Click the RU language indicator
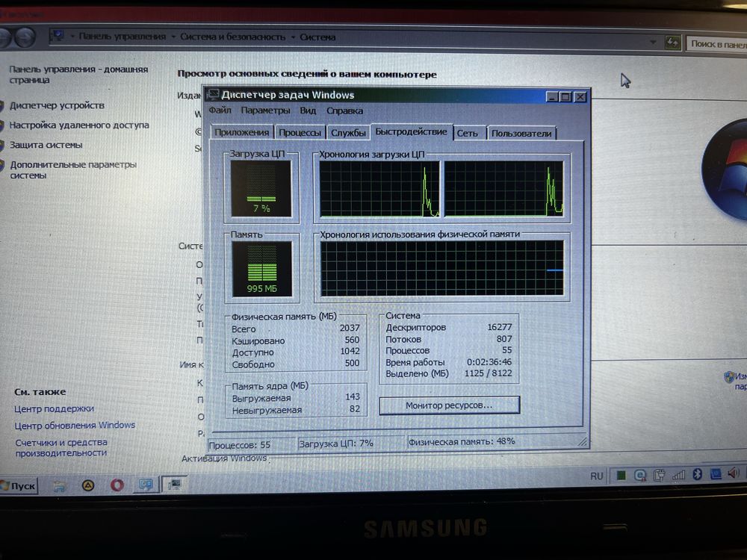Image resolution: width=747 pixels, height=560 pixels. point(596,476)
